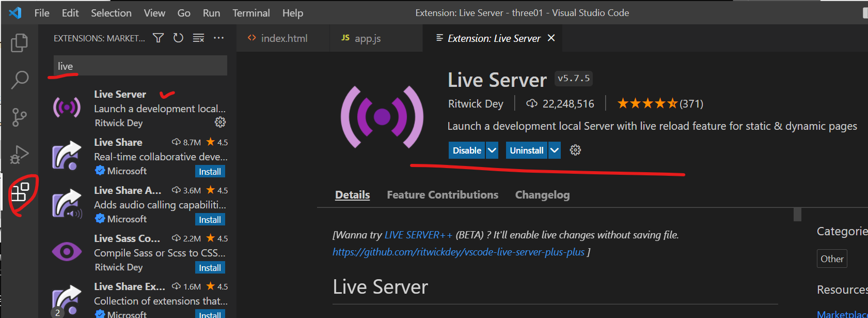Open the Edit menu
This screenshot has width=868, height=318.
coord(70,13)
